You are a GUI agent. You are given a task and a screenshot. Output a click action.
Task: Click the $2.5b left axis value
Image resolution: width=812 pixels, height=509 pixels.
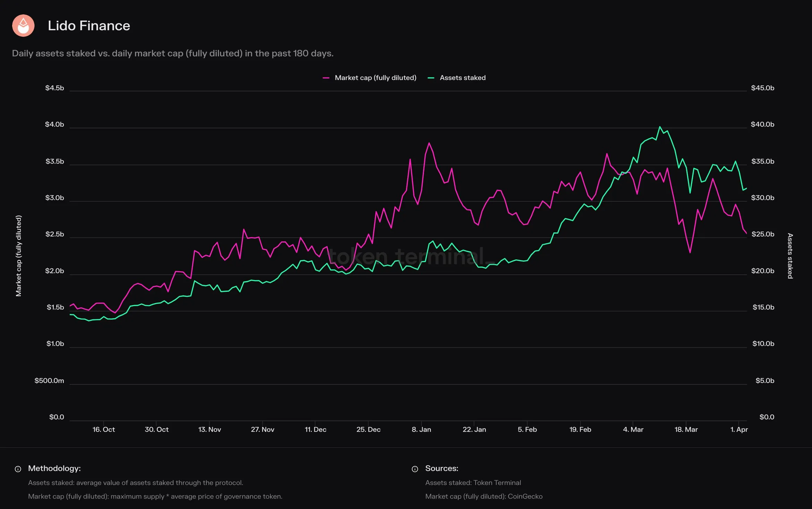coord(54,234)
